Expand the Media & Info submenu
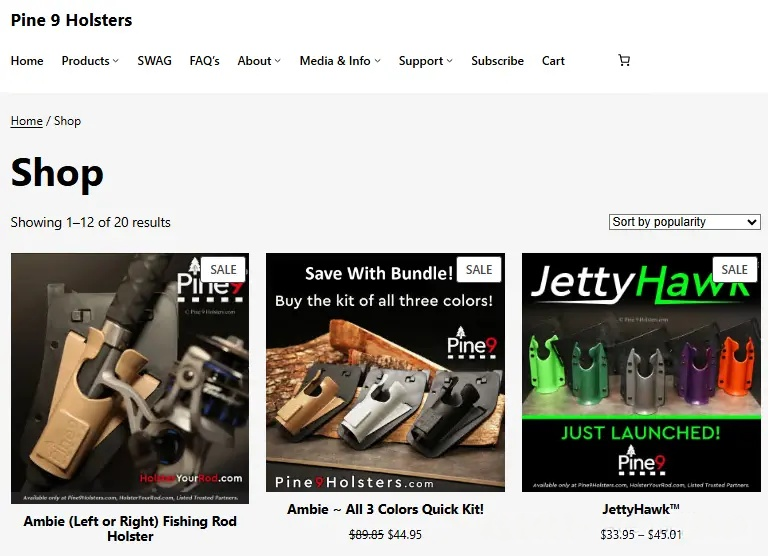This screenshot has height=556, width=768. click(377, 61)
